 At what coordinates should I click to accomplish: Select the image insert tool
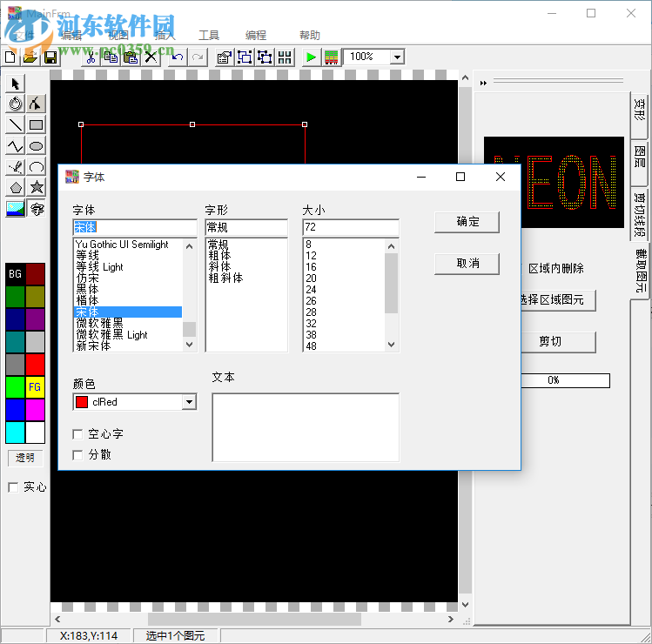click(x=16, y=208)
